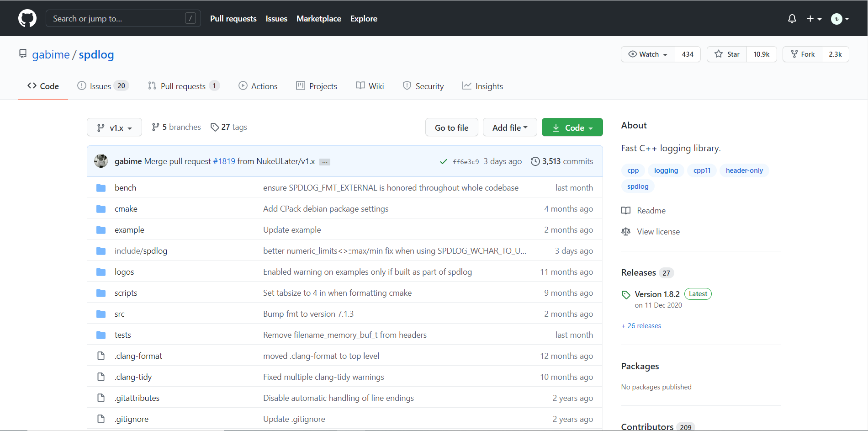Switch to the Projects tab
Viewport: 868px width, 431px height.
point(317,86)
